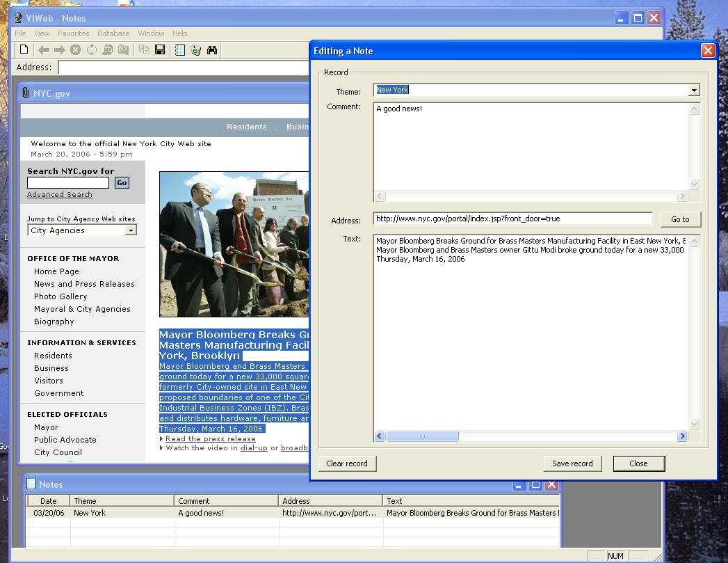The width and height of the screenshot is (728, 563).
Task: Open the Government link
Action: (58, 393)
